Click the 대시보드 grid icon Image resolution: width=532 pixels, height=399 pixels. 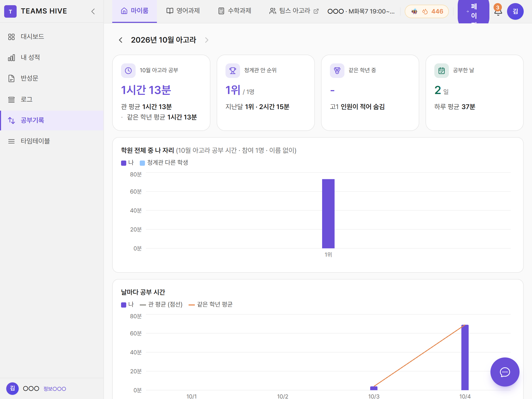point(11,37)
